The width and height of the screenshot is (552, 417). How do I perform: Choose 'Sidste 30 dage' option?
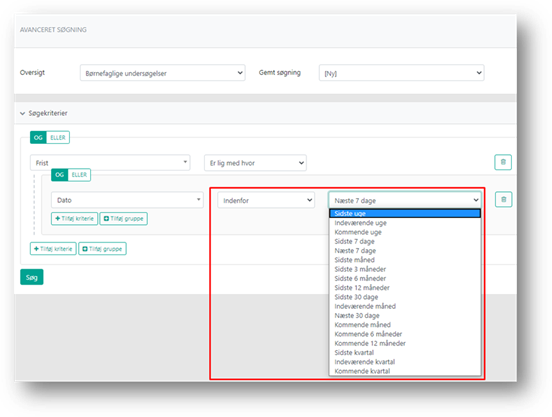tap(405, 297)
